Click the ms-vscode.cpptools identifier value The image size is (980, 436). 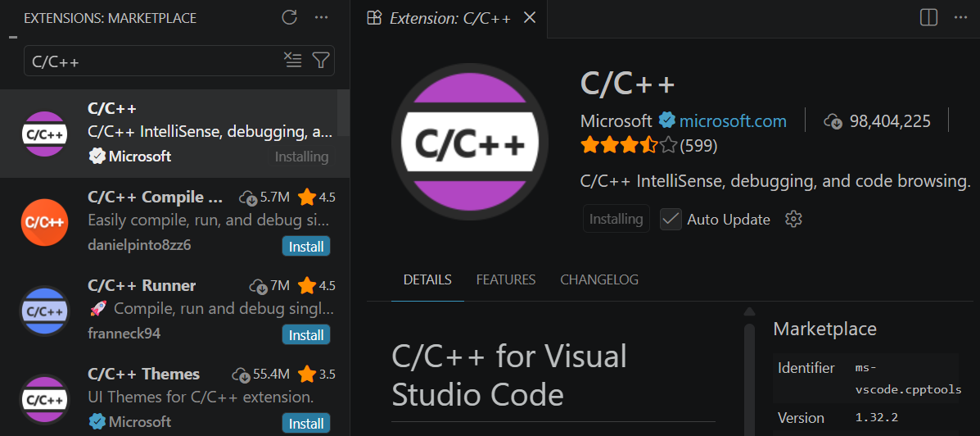point(907,379)
